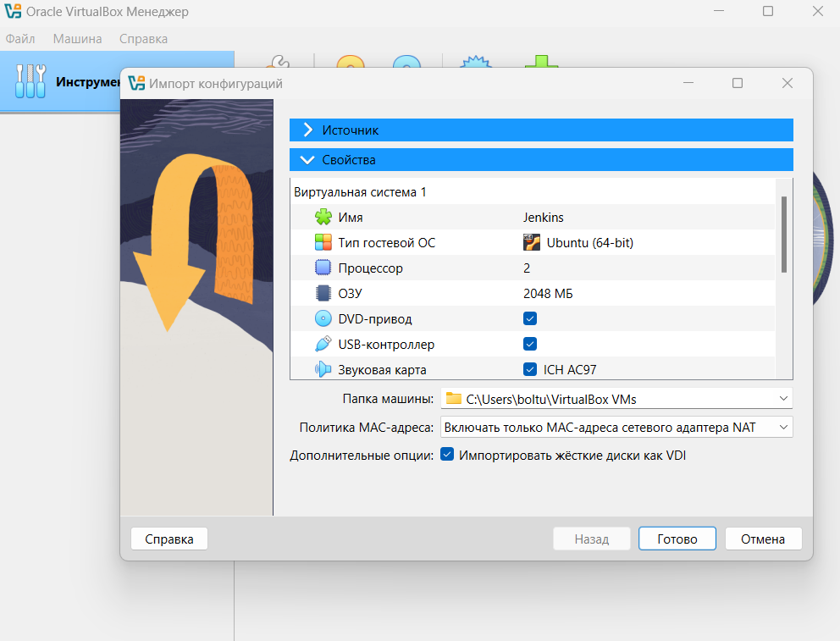
Task: Click the RAM memory chip icon
Action: pos(323,294)
